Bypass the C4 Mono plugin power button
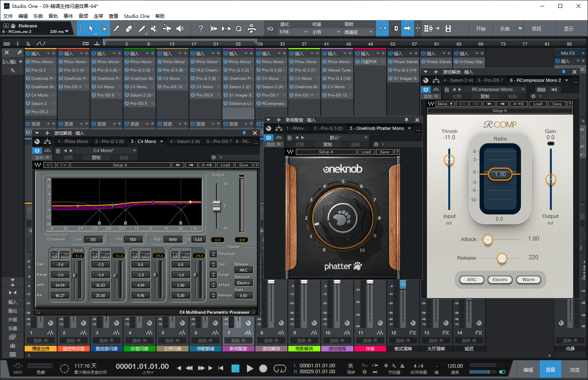Viewport: 588px width, 380px height. 37,150
